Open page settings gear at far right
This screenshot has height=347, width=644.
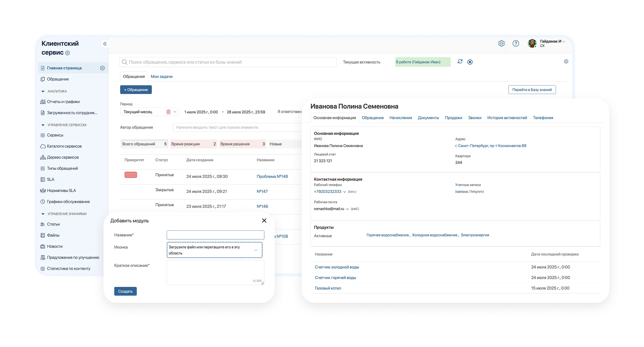pyautogui.click(x=566, y=62)
